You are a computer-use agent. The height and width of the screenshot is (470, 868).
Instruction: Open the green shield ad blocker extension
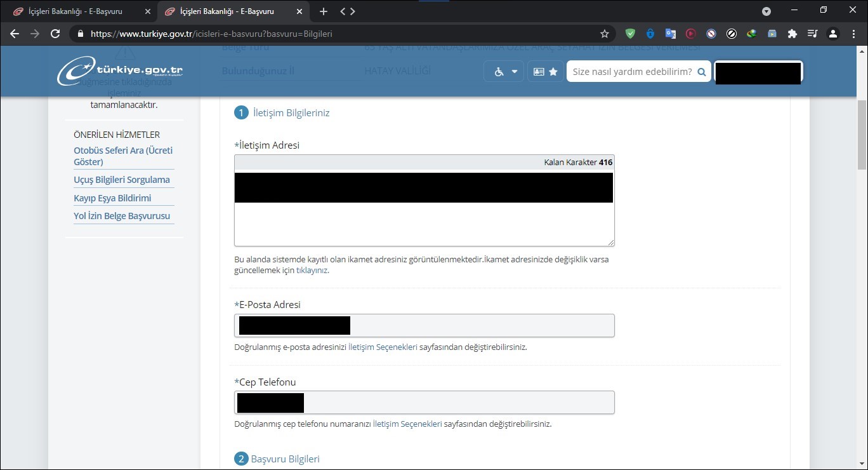(x=630, y=34)
